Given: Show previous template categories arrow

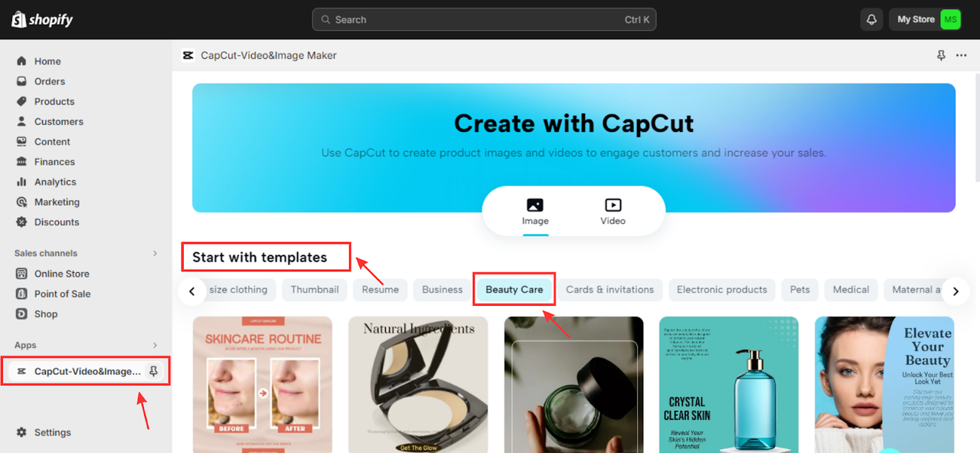Looking at the screenshot, I should click(x=192, y=291).
